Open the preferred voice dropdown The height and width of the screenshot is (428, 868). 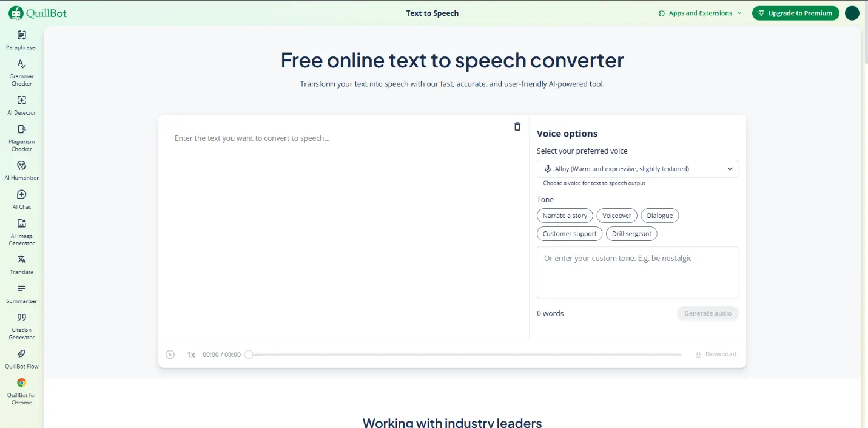(x=638, y=168)
